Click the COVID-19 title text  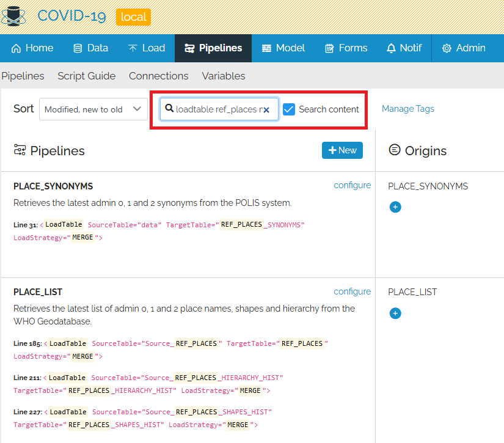coord(71,16)
